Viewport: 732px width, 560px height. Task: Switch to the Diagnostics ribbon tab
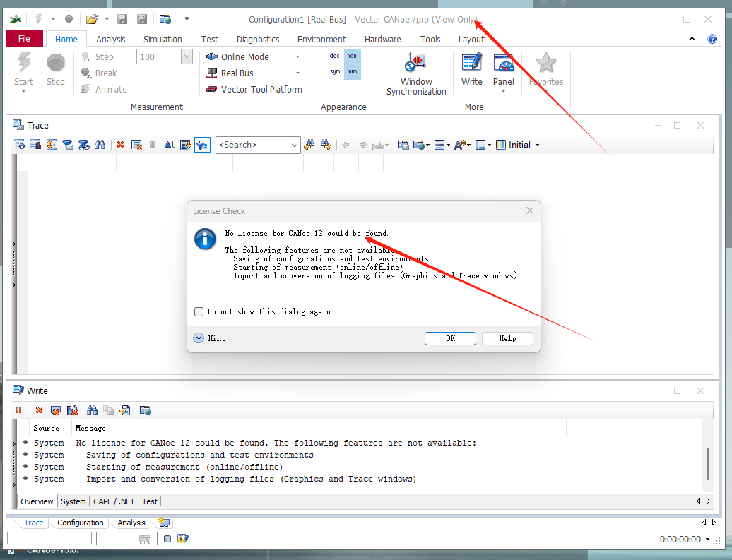tap(258, 40)
